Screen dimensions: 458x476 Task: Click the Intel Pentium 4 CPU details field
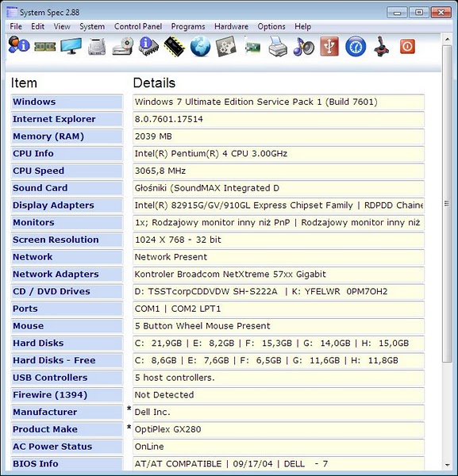click(279, 154)
